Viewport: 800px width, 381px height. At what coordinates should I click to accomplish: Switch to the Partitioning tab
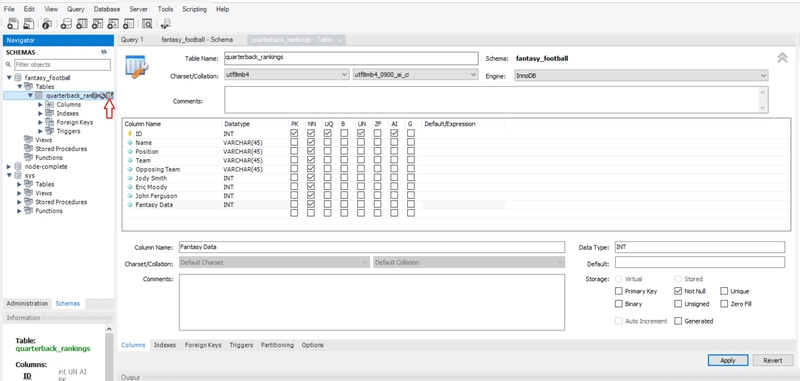tap(277, 345)
